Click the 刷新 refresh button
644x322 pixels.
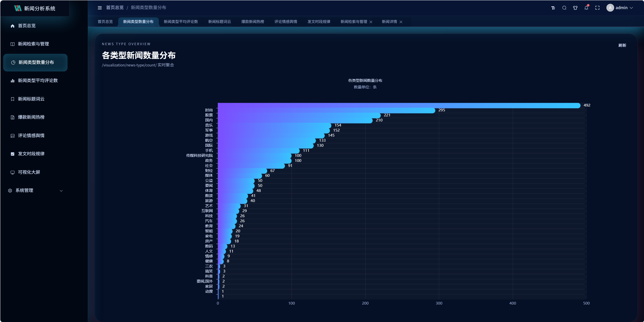tap(622, 45)
